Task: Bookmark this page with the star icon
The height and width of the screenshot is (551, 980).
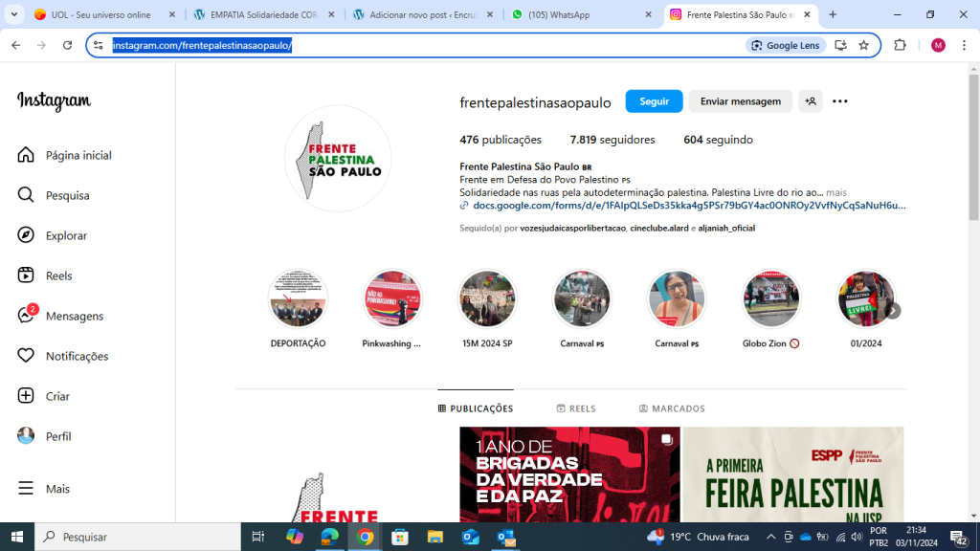Action: coord(863,45)
